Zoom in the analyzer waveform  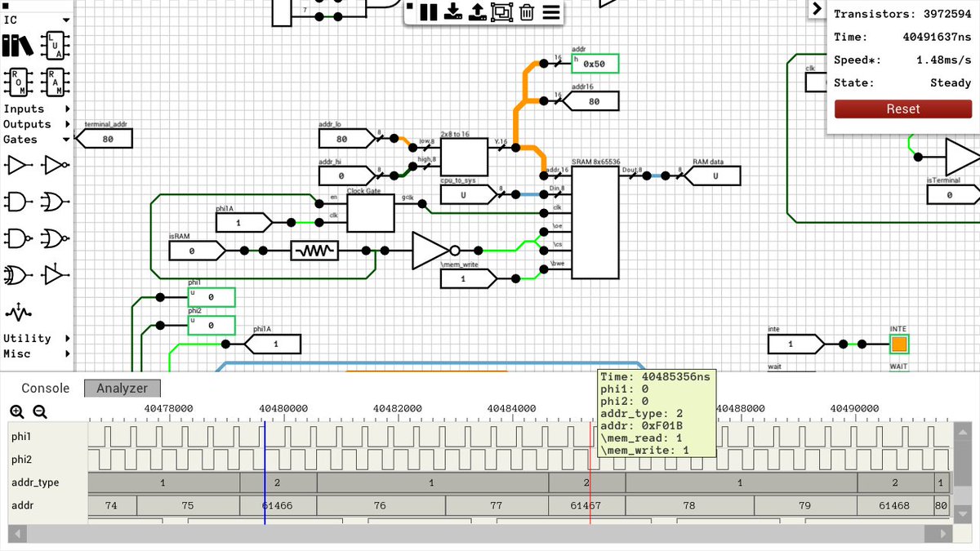pyautogui.click(x=17, y=412)
